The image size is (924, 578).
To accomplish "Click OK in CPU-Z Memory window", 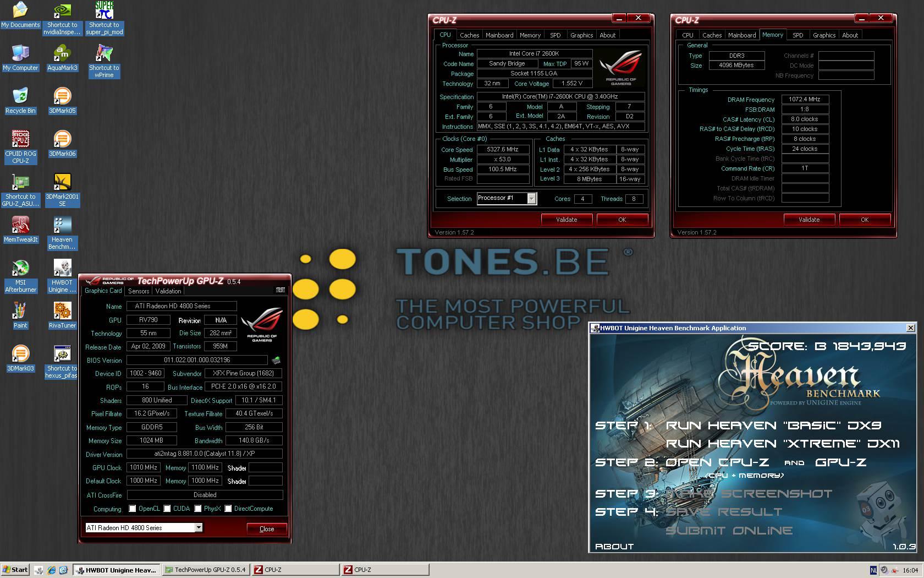I will pyautogui.click(x=865, y=220).
